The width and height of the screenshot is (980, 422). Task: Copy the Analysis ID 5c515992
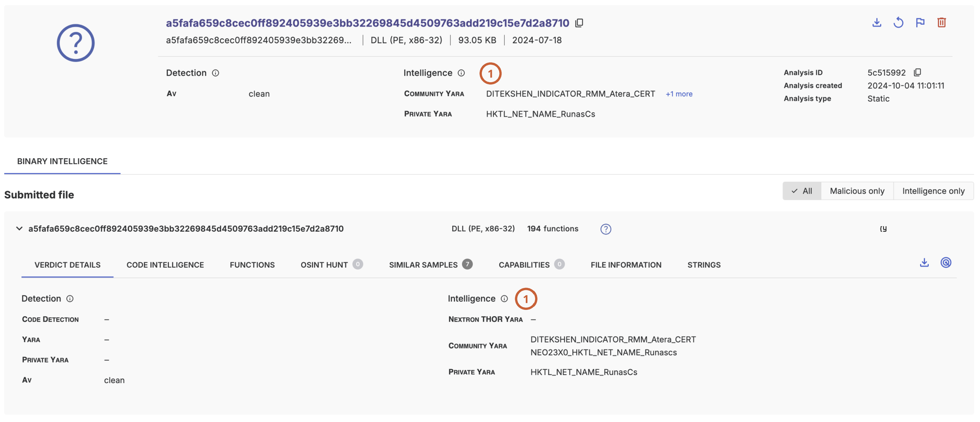click(917, 72)
